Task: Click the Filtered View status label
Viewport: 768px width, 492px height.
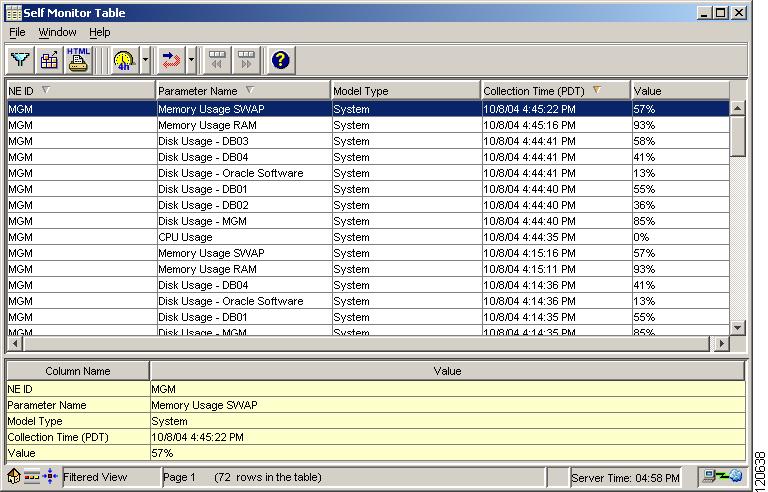Action: pos(112,477)
